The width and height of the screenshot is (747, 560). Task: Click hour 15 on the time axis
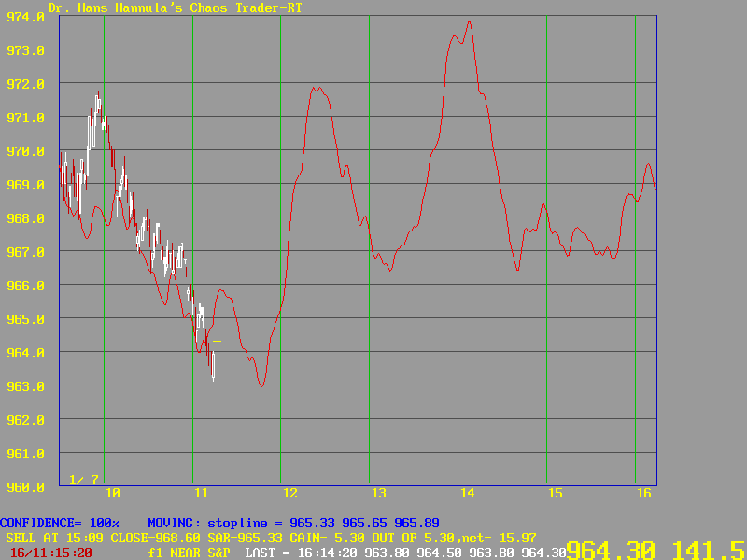556,494
